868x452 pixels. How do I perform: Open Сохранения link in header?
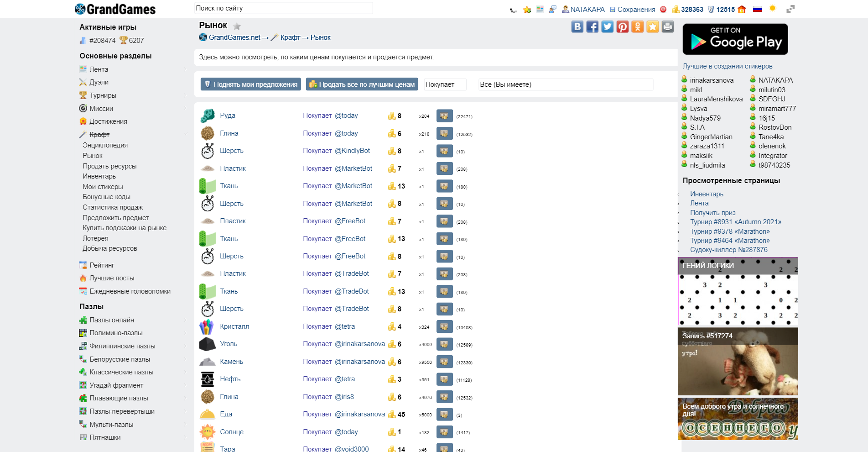coord(636,9)
